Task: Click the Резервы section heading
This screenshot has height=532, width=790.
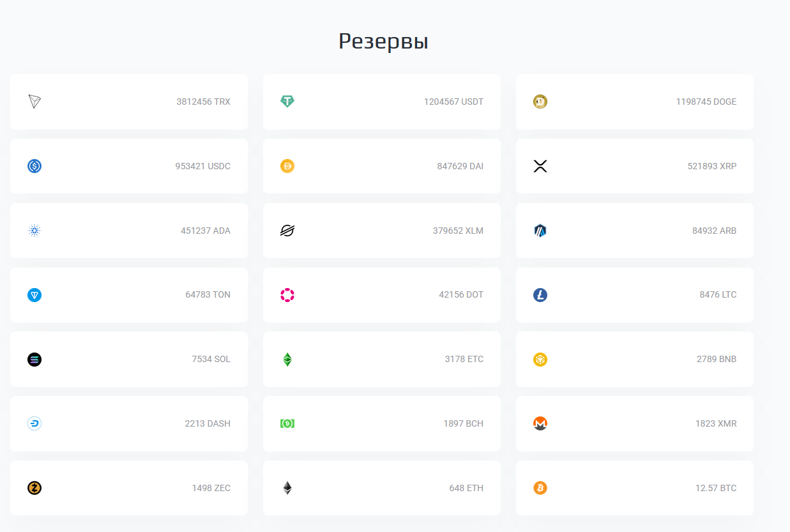Action: tap(383, 42)
